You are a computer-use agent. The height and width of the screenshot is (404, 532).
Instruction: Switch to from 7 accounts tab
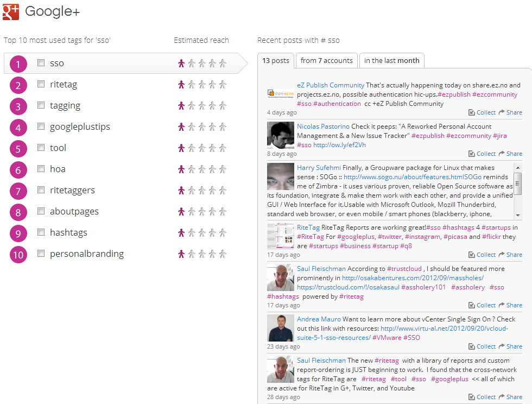326,61
